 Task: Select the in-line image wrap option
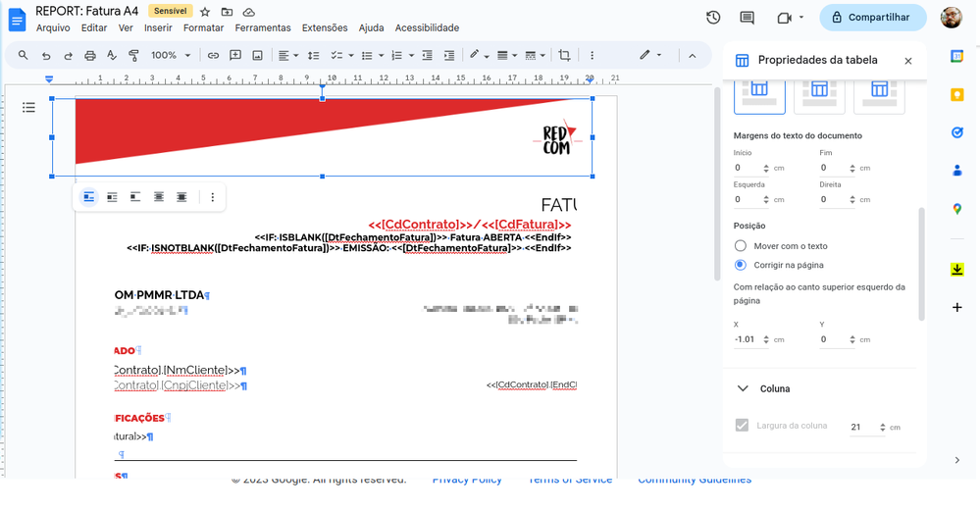tap(88, 197)
